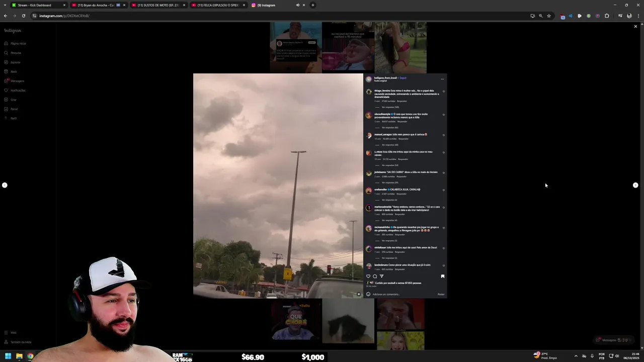Open a new browser tab

click(x=312, y=5)
